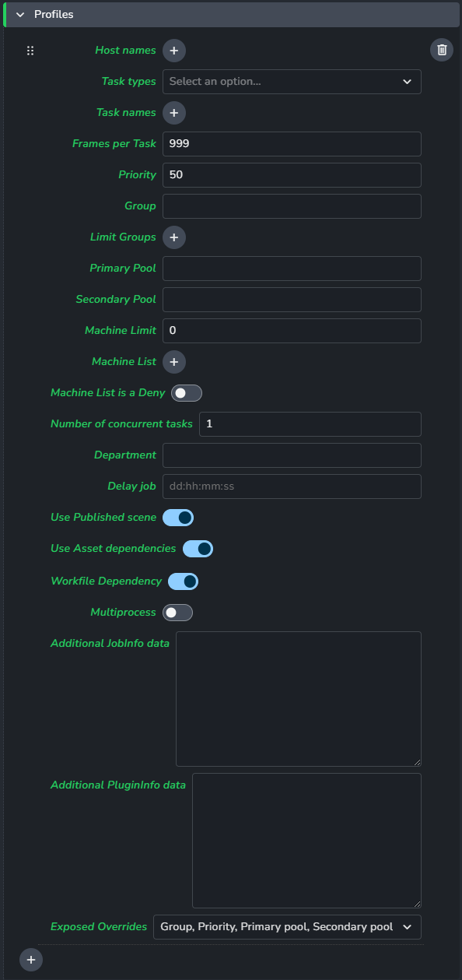
Task: Toggle Workfile Dependency off
Action: pyautogui.click(x=184, y=581)
